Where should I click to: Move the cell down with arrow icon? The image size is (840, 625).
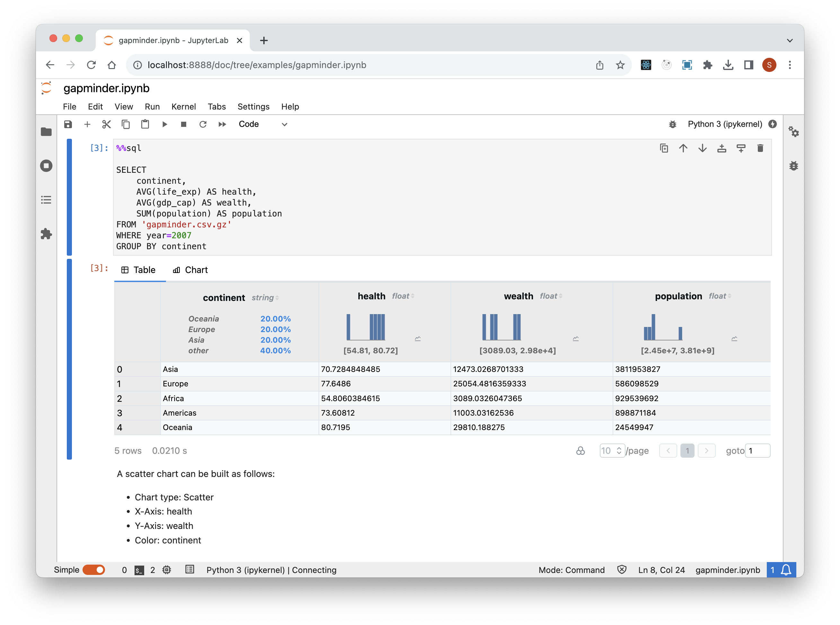pyautogui.click(x=702, y=148)
